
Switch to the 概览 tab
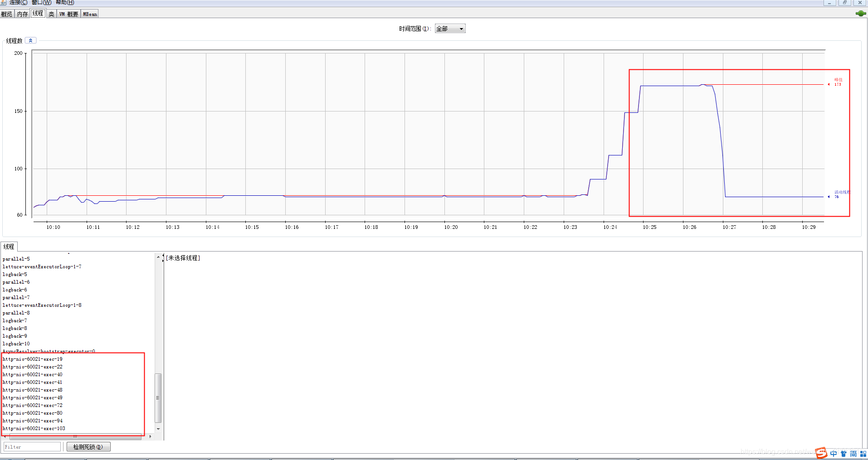(x=7, y=14)
